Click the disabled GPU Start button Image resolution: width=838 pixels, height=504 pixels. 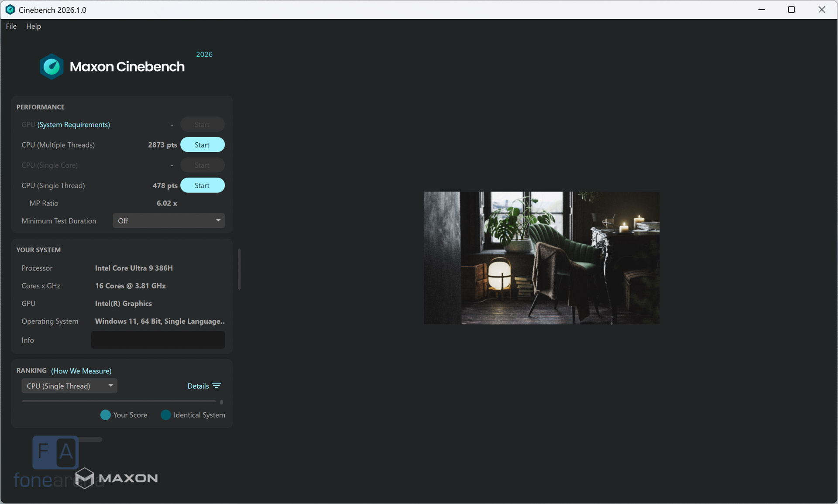point(203,125)
